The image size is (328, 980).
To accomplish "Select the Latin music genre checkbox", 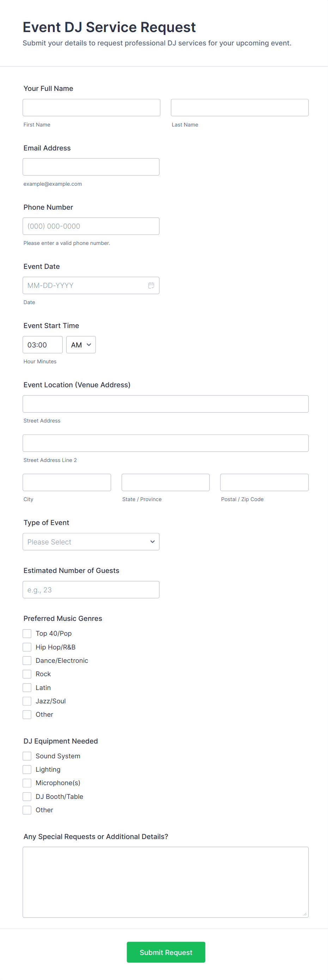I will (27, 688).
